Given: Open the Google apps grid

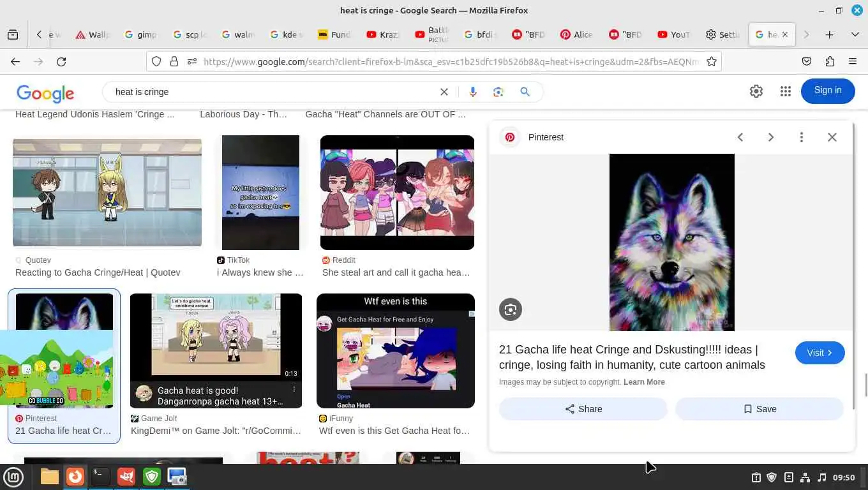Looking at the screenshot, I should click(786, 91).
